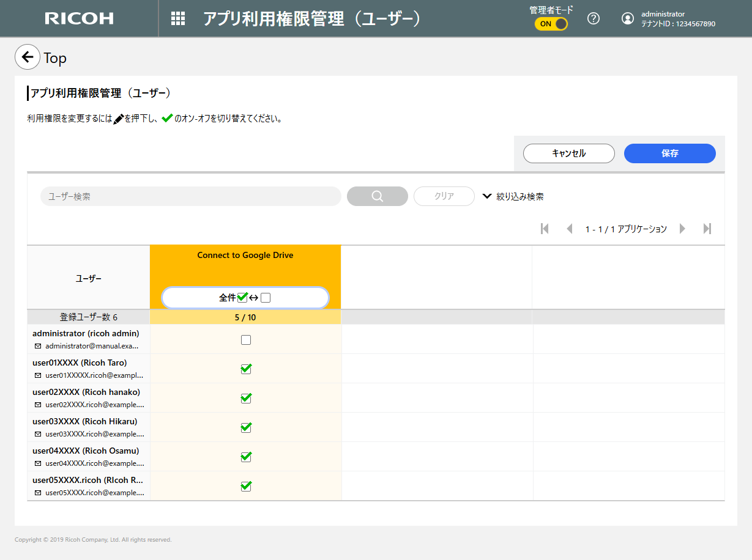
Task: Click the administrator username in the header
Action: click(x=663, y=14)
